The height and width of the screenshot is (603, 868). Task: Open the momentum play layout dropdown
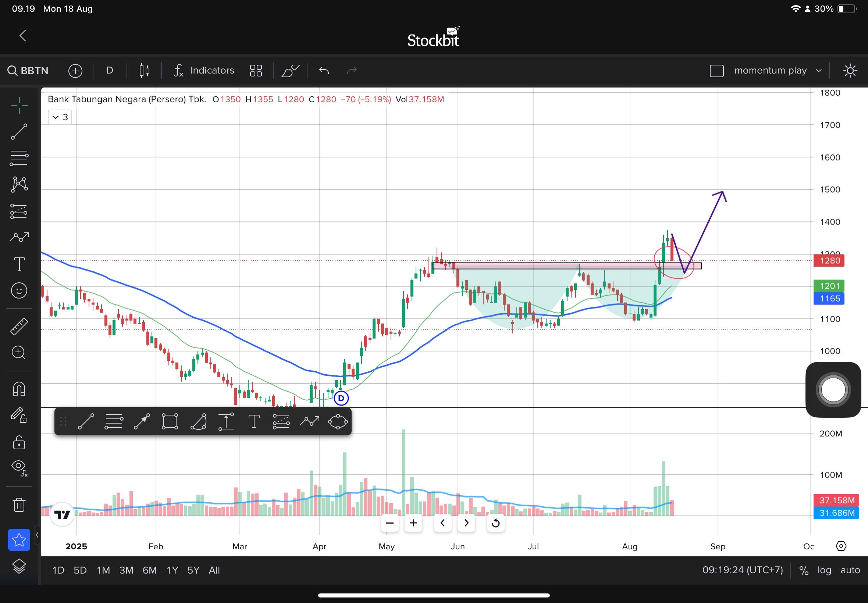(x=778, y=71)
